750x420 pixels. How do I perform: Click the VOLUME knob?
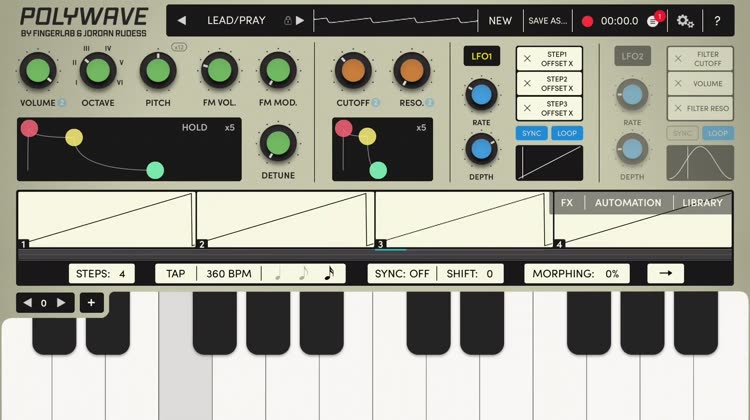click(38, 71)
